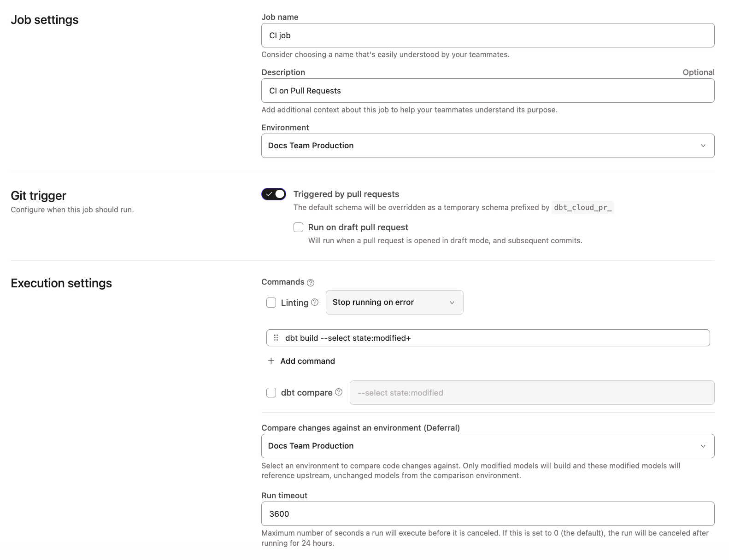The image size is (729, 560).
Task: Select the Job name field containing CI job
Action: point(488,35)
